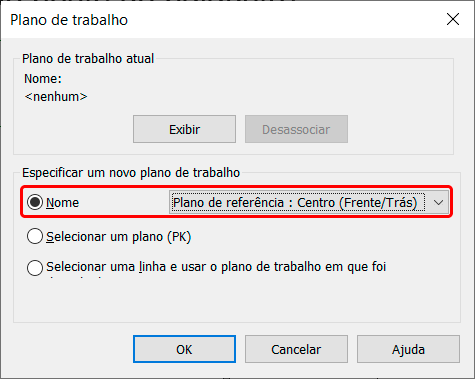The height and width of the screenshot is (379, 475).
Task: Click the Nome: label in the current plane group
Action: [x=43, y=79]
